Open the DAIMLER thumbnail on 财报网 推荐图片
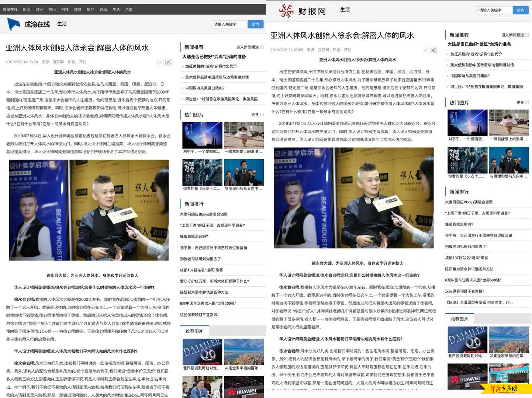532x398 pixels. pyautogui.click(x=467, y=340)
